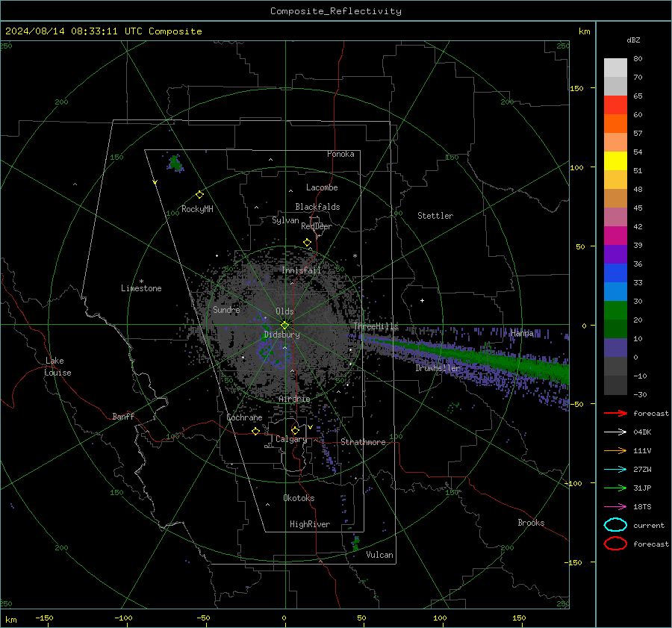Click the red 60 dBZ color swatch
The width and height of the screenshot is (672, 628).
pos(615,105)
